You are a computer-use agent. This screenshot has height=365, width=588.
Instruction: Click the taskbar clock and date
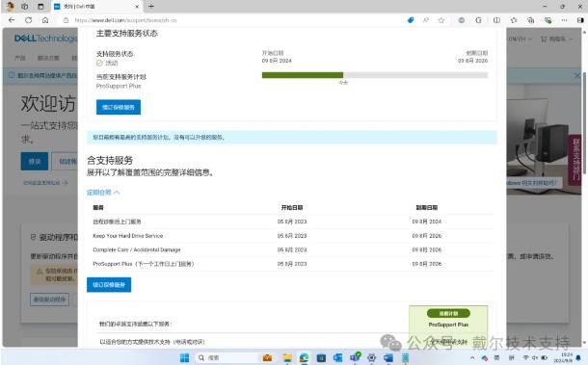[x=565, y=357]
